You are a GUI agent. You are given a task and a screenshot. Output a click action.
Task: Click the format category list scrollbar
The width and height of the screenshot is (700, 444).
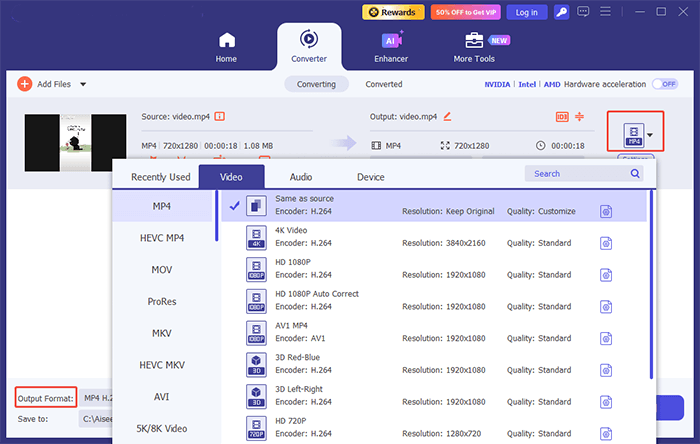pyautogui.click(x=217, y=216)
